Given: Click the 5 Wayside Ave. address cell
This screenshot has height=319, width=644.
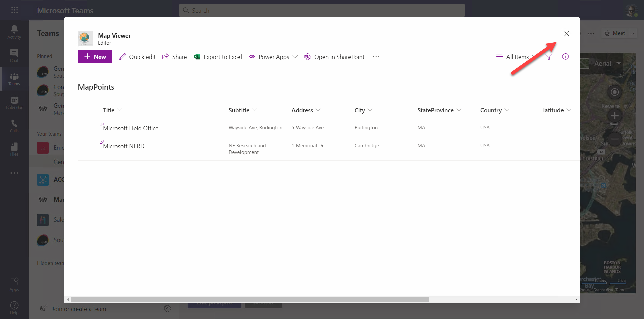Looking at the screenshot, I should [x=308, y=128].
